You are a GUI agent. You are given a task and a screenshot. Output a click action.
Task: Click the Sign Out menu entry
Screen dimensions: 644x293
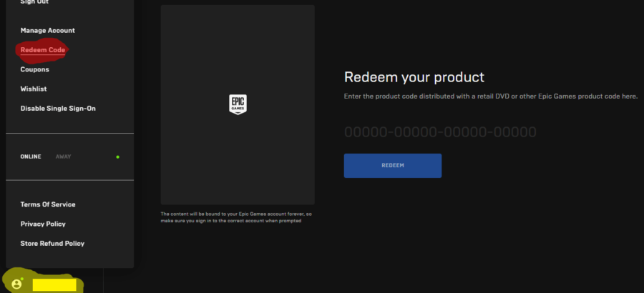click(34, 2)
